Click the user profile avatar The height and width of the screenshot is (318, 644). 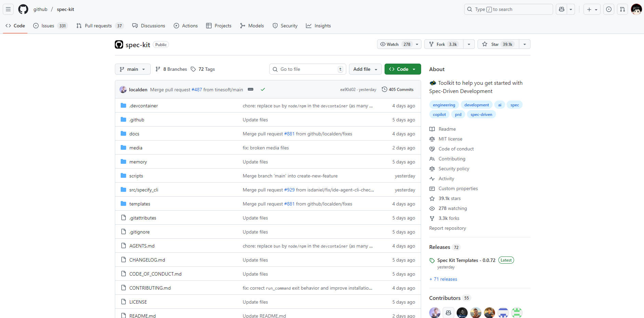click(x=636, y=9)
